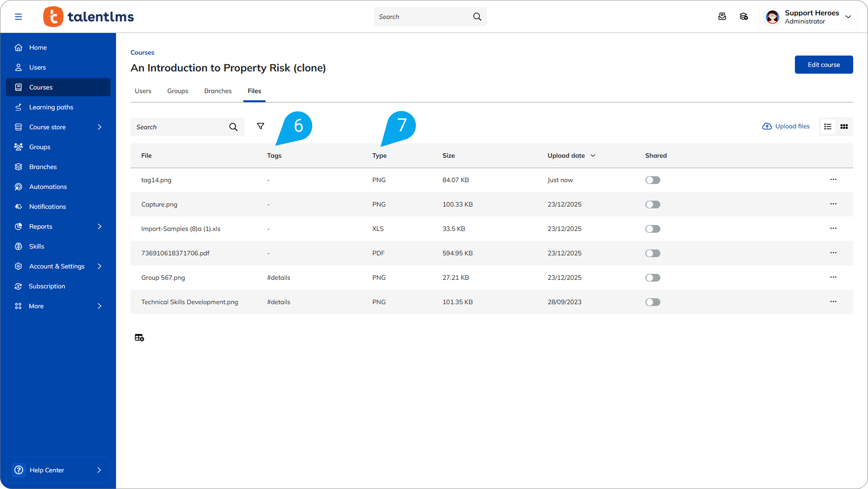868x489 pixels.
Task: Open the Automations sidebar item
Action: pos(48,187)
